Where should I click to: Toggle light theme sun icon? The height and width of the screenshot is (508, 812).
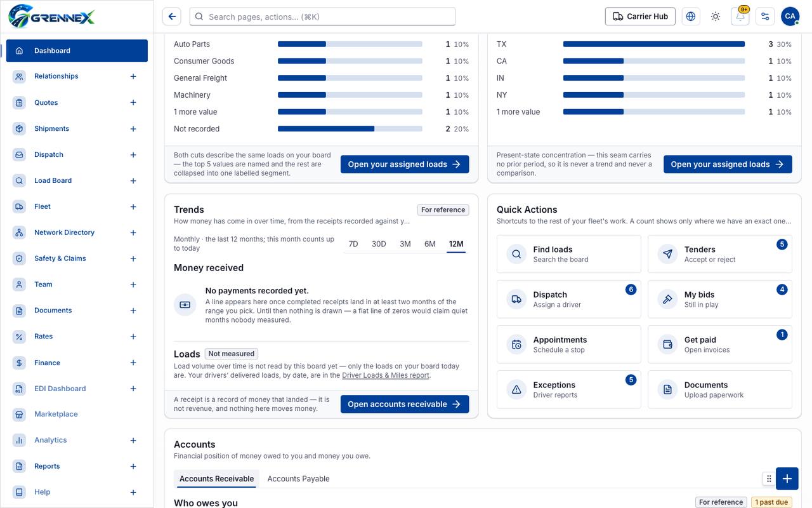pos(716,17)
